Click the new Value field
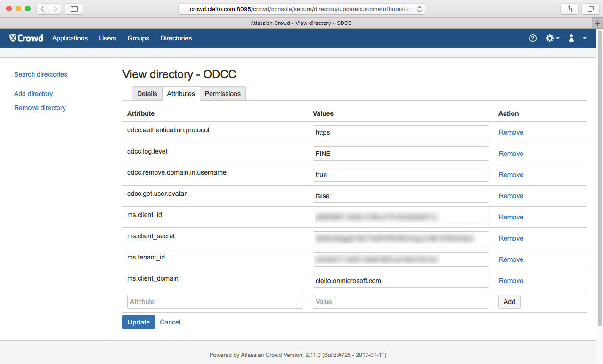The image size is (603, 364). (401, 302)
